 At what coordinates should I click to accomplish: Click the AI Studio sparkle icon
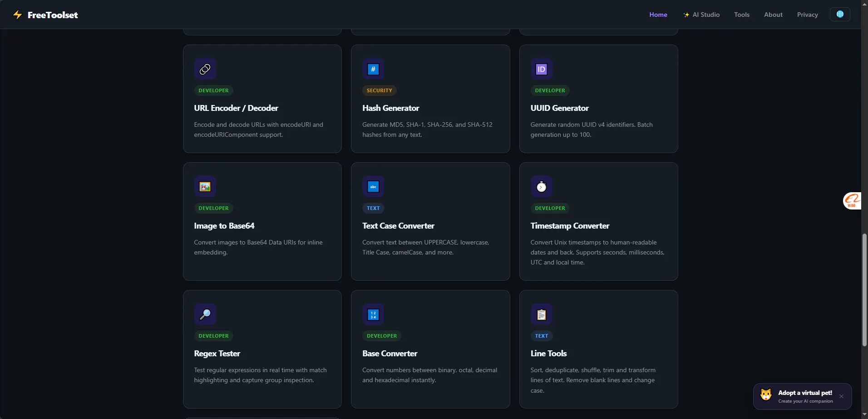point(686,15)
